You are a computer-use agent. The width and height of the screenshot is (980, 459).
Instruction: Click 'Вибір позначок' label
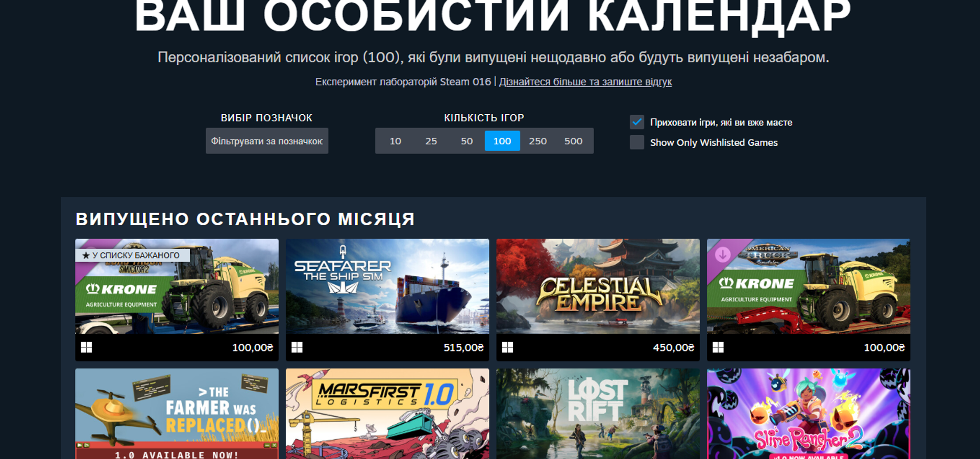point(266,118)
